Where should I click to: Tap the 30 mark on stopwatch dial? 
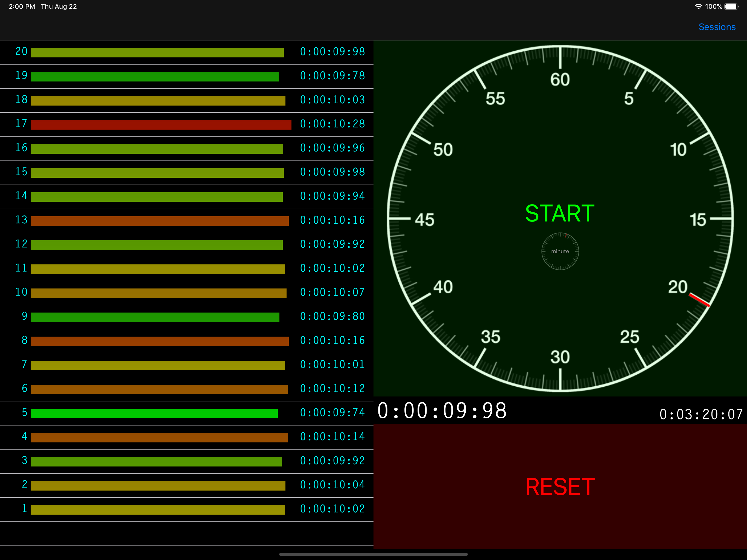pos(560,357)
